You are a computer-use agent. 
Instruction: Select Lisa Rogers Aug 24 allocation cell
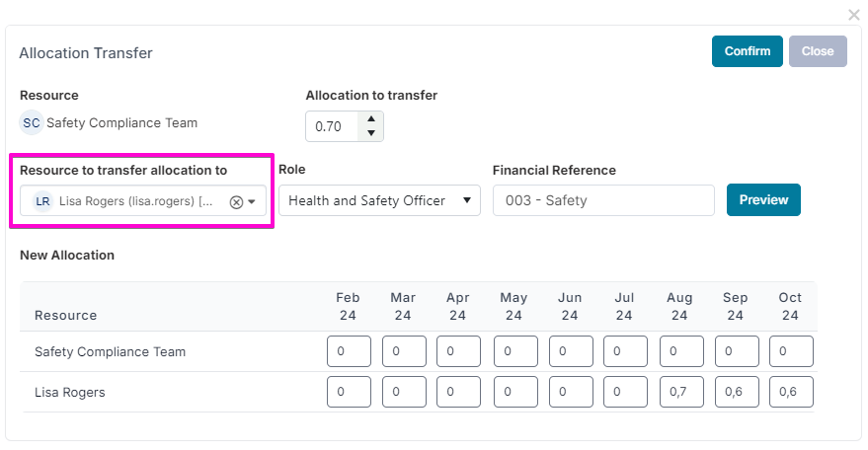[x=681, y=392]
